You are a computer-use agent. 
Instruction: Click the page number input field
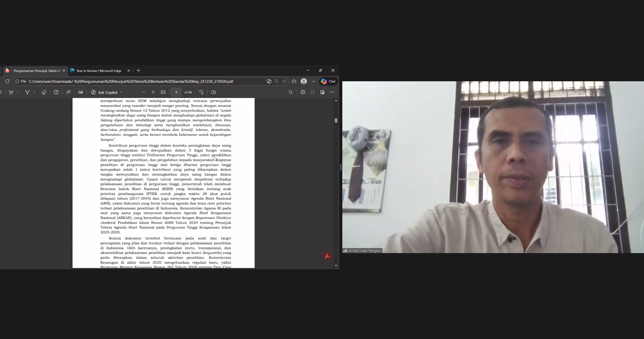point(176,92)
